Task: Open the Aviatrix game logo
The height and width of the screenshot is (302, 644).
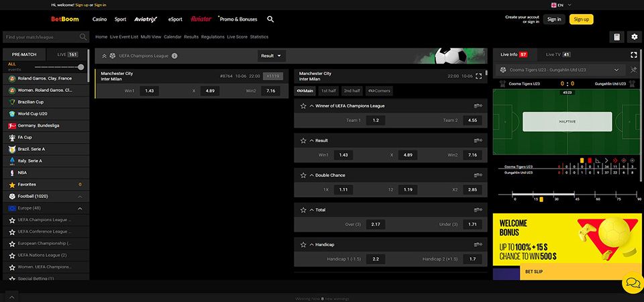Action: coord(146,19)
